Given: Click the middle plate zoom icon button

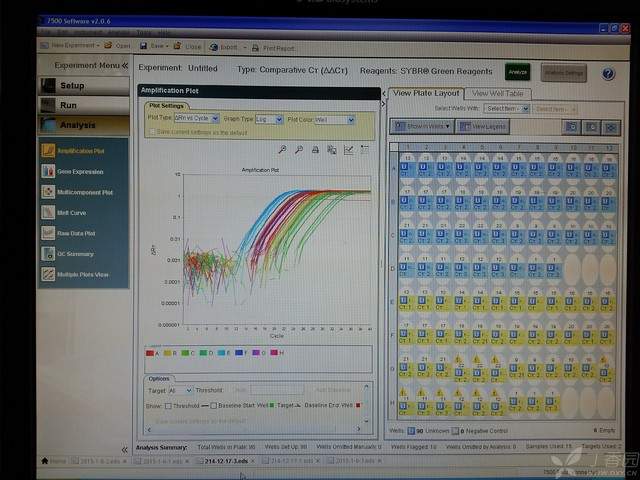Looking at the screenshot, I should 591,127.
